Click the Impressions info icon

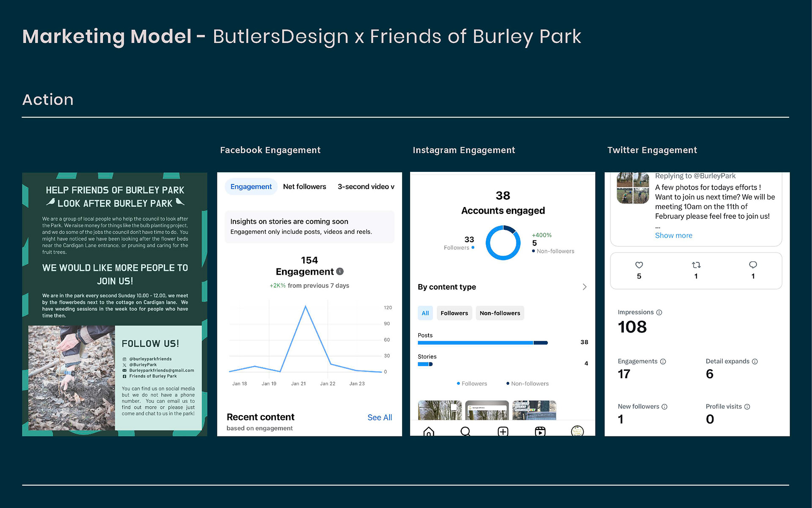tap(659, 312)
